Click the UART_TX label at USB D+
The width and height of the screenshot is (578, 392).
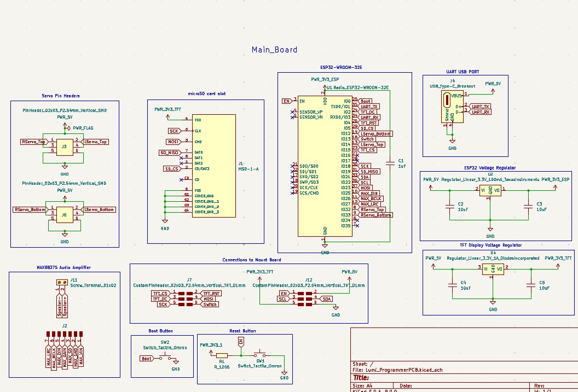point(481,107)
